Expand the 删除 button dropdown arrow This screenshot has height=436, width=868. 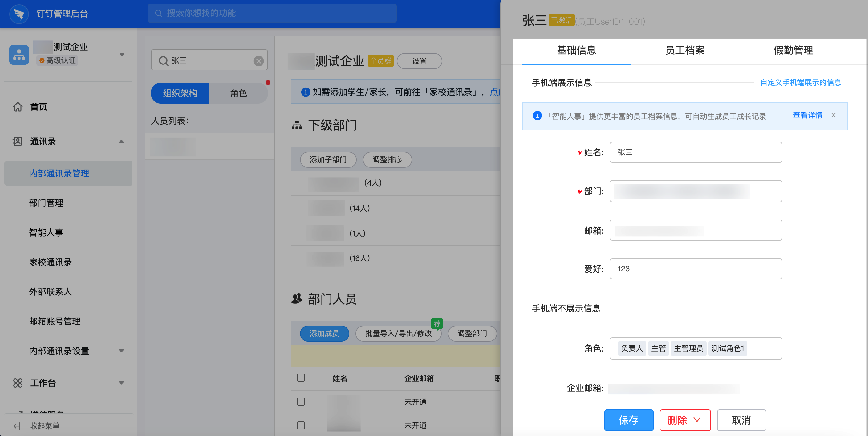(x=697, y=420)
